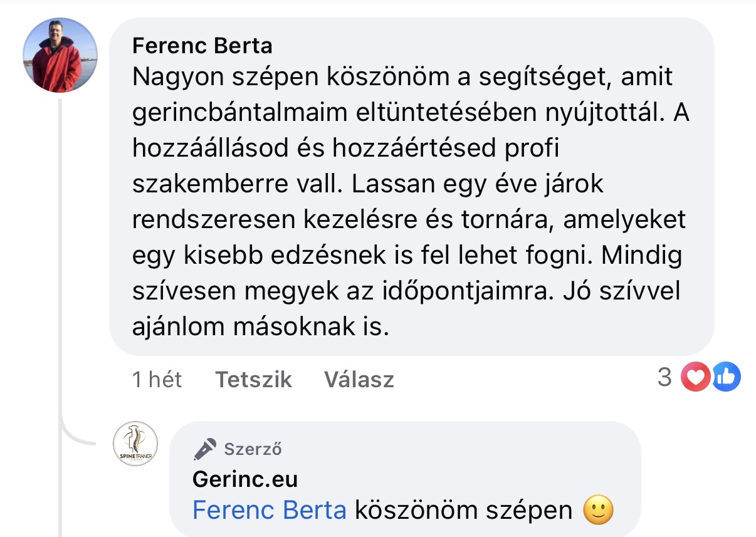Open the '1 hét' comment timestamp
756x537 pixels.
point(157,380)
